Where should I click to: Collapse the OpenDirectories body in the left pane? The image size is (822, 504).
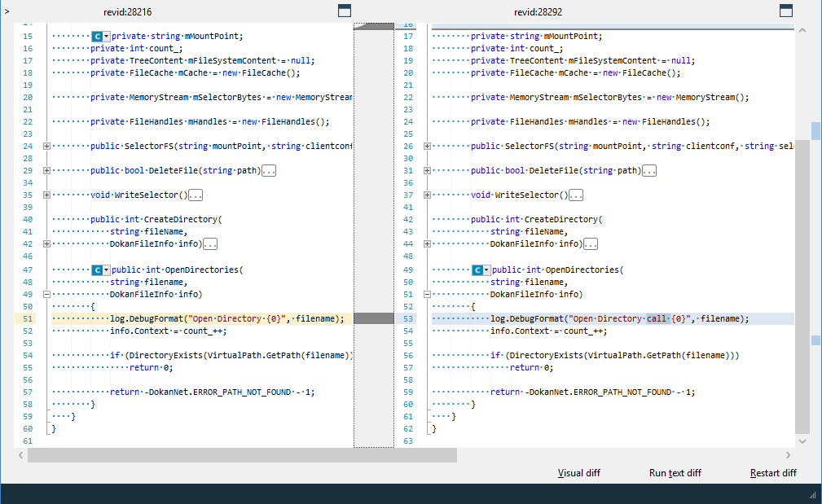46,295
